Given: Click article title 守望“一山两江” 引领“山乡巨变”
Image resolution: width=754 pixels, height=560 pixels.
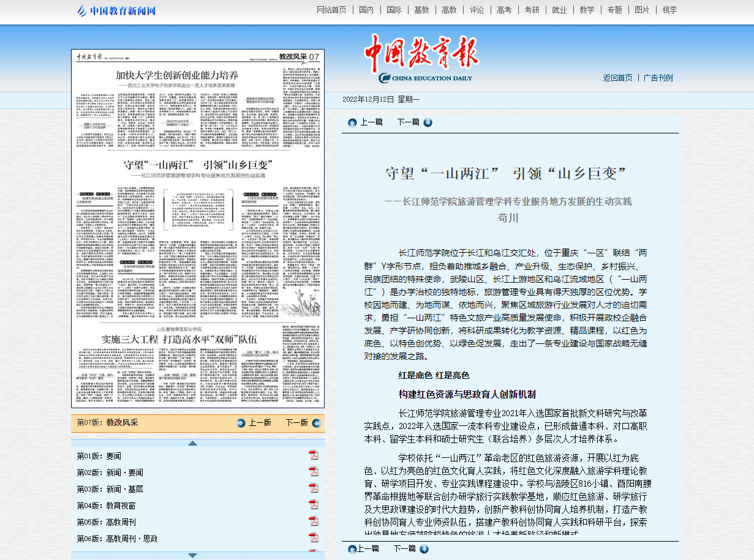Looking at the screenshot, I should (507, 173).
